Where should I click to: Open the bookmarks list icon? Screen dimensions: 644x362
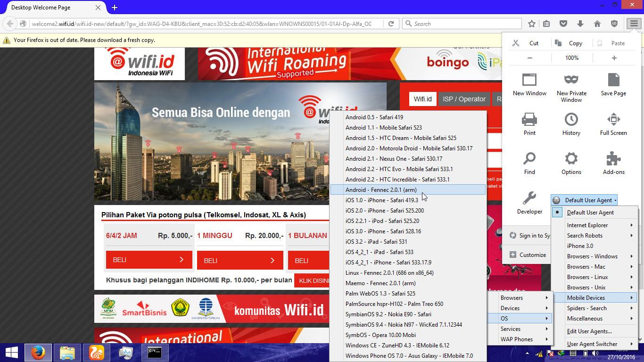[547, 24]
